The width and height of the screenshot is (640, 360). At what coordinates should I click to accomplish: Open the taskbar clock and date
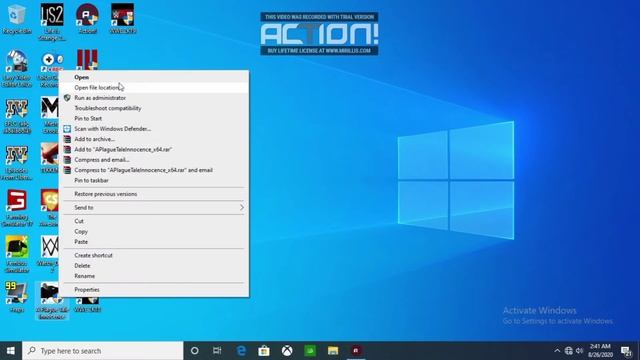click(x=600, y=351)
